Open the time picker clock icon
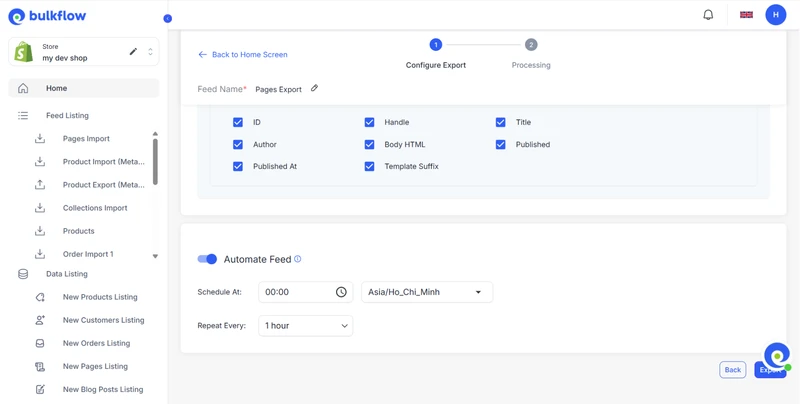 tap(341, 292)
